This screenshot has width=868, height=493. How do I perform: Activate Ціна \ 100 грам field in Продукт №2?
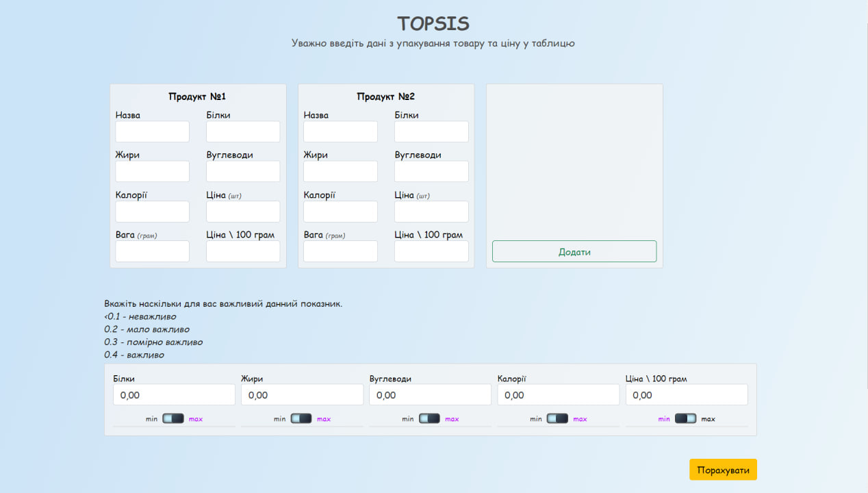(431, 251)
